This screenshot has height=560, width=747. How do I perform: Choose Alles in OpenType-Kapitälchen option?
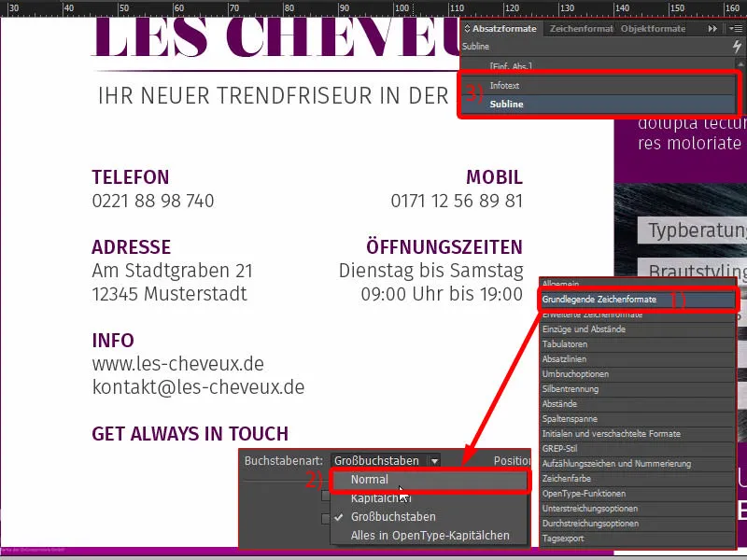pyautogui.click(x=430, y=535)
